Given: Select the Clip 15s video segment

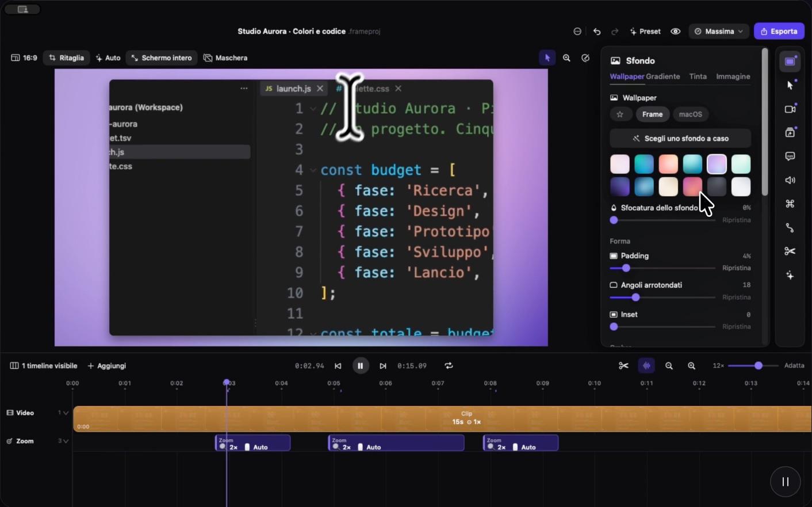Looking at the screenshot, I should [442, 419].
